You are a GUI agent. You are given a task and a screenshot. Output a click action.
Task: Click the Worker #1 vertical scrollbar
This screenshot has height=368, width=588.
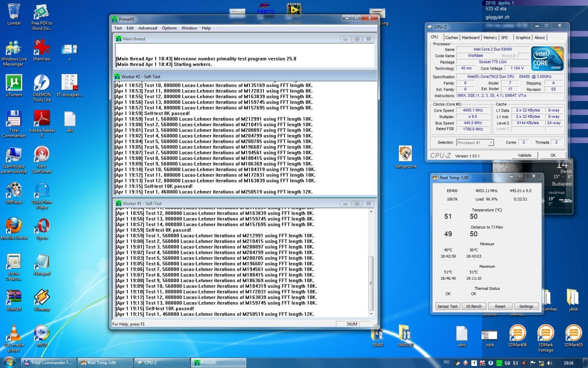tap(371, 263)
